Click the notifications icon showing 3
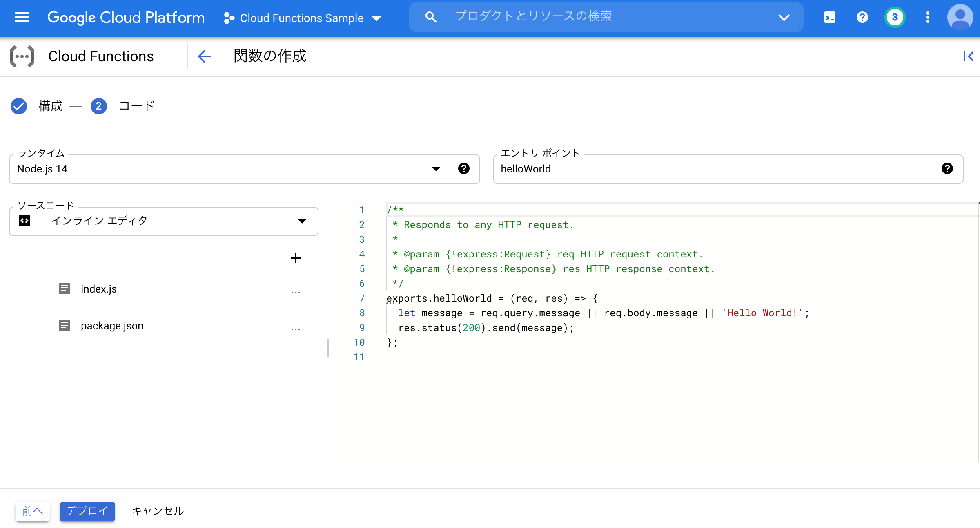Viewport: 980px width, 528px height. tap(895, 17)
